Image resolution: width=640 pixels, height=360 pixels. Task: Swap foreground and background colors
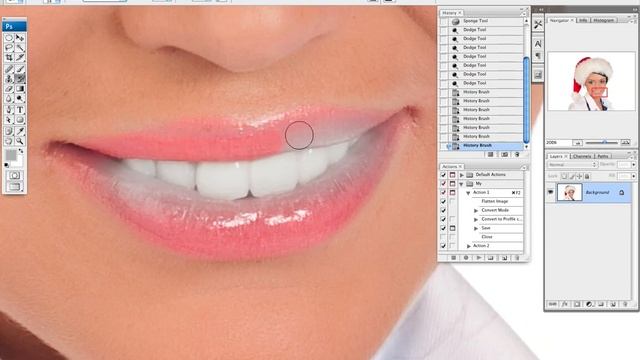(x=20, y=151)
